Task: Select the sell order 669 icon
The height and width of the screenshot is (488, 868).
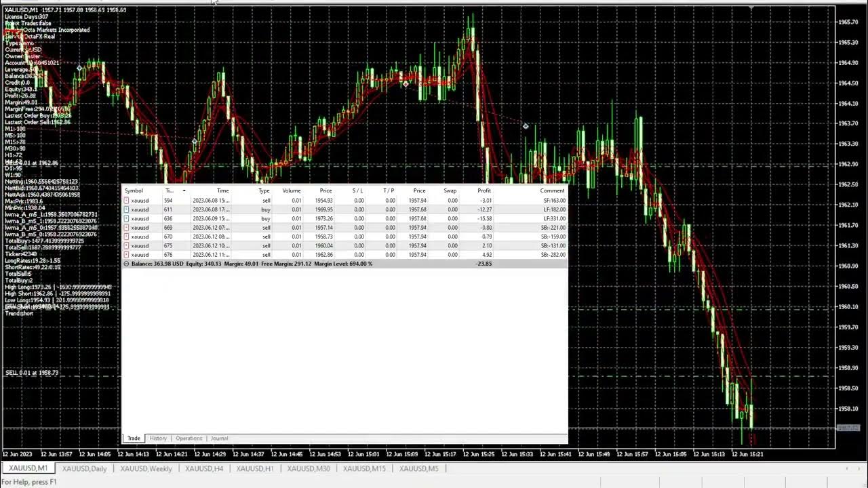Action: (126, 228)
